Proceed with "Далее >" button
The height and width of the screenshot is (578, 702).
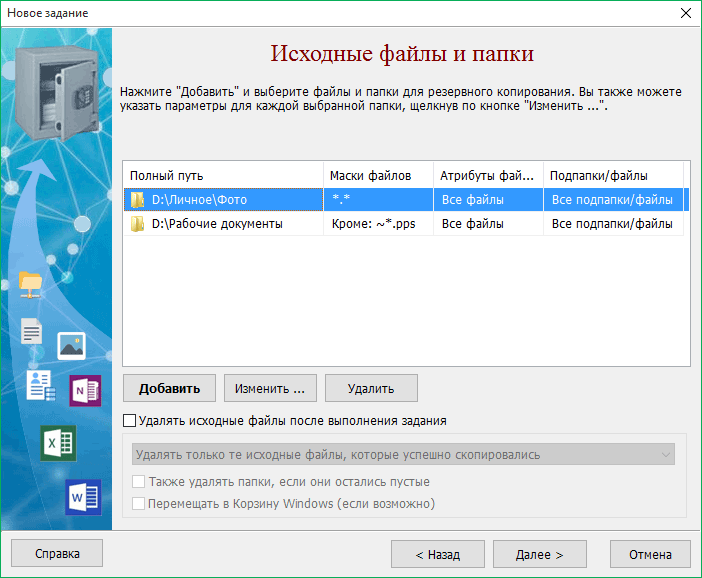539,554
